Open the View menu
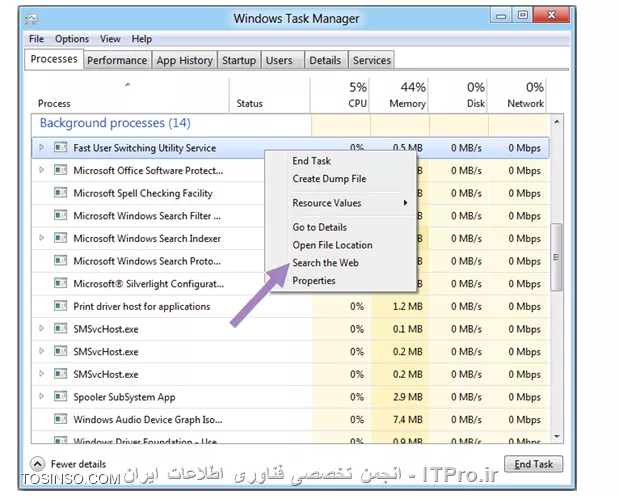Viewport: 620px width, 500px height. (110, 39)
